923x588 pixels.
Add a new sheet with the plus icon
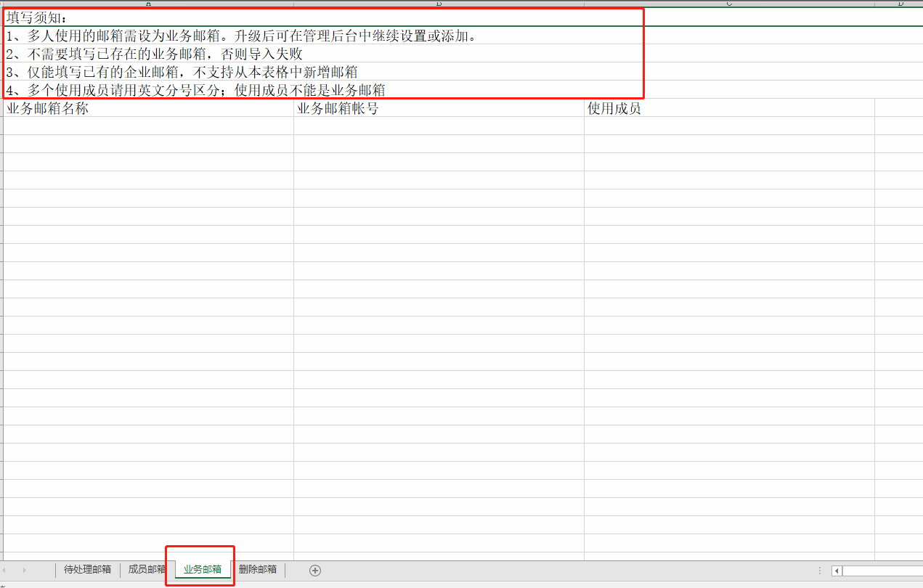pos(315,570)
